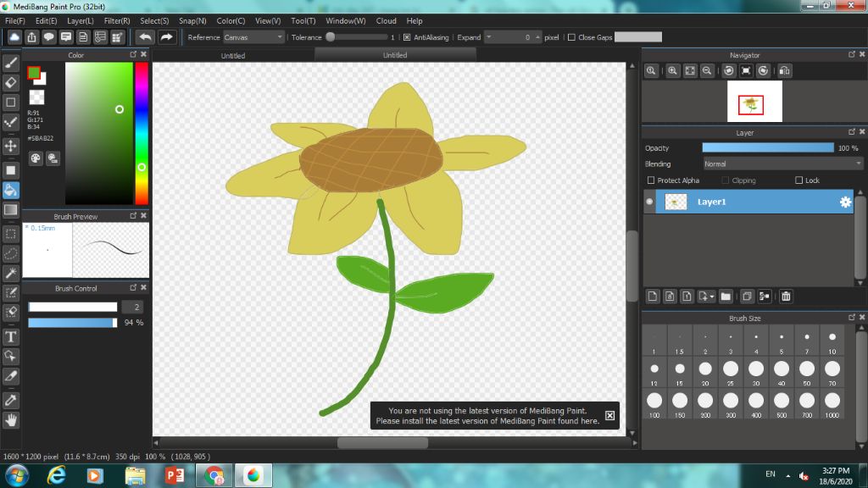This screenshot has width=868, height=488.
Task: Pop out the Brush Control panel
Action: coord(133,288)
